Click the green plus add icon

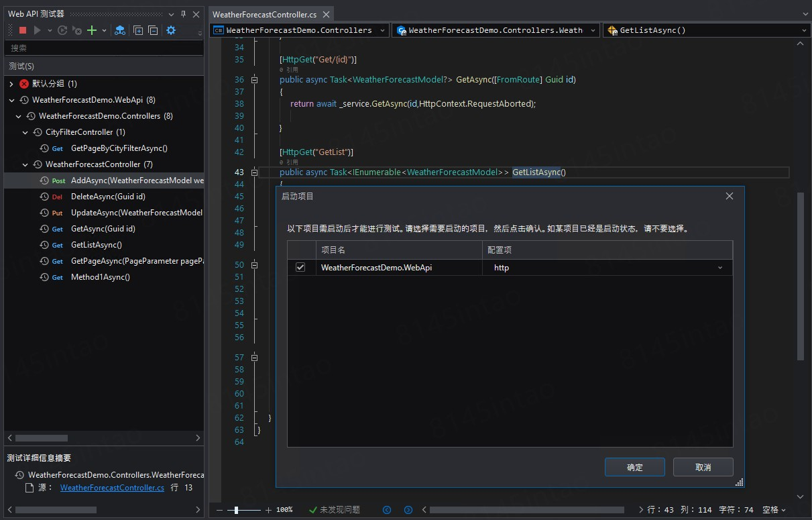pos(93,30)
